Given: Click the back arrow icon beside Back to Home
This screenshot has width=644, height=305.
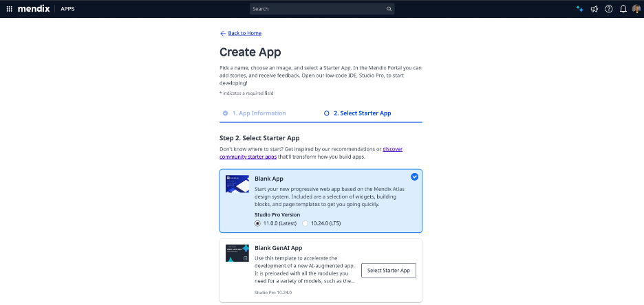Looking at the screenshot, I should pos(223,33).
